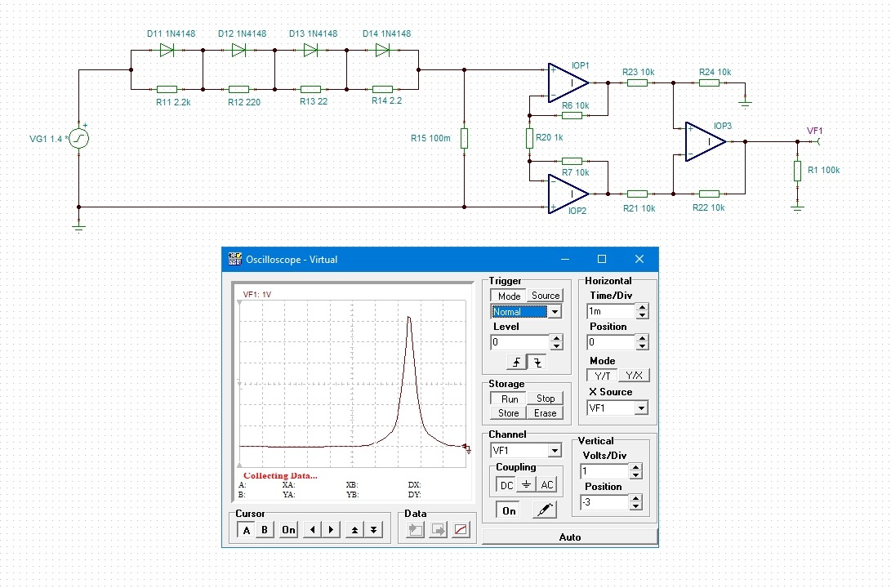Click the Run storage button

[x=509, y=399]
